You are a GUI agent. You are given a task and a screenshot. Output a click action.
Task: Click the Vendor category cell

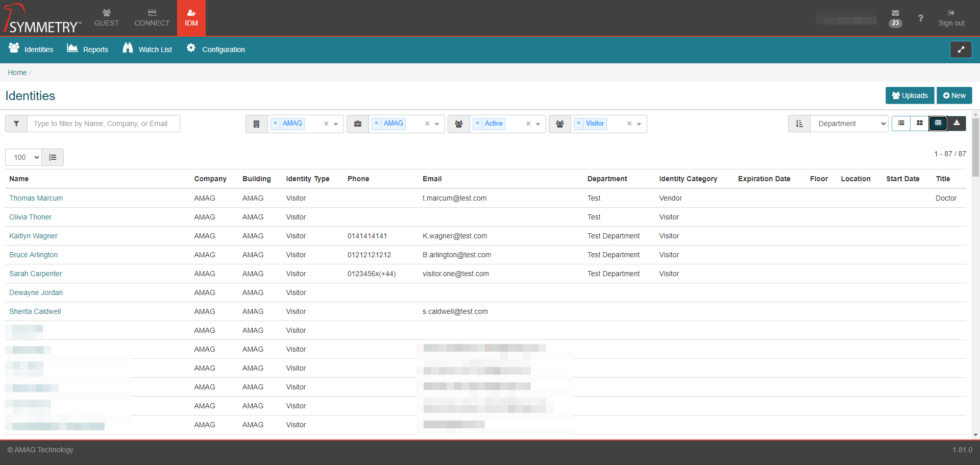pyautogui.click(x=670, y=198)
